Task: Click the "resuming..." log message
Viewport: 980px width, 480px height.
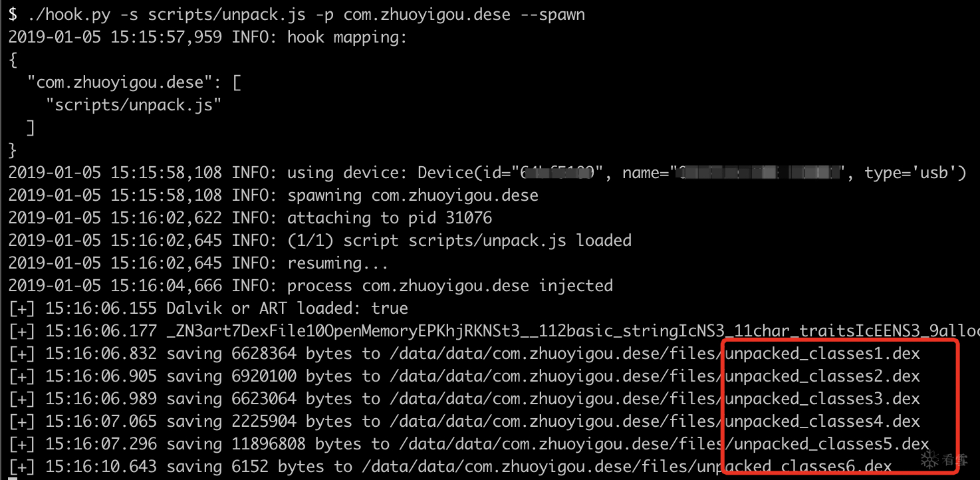Action: (x=337, y=263)
